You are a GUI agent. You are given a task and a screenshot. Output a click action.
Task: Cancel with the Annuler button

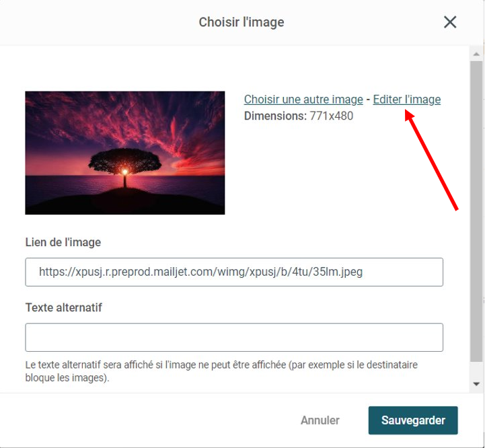tap(320, 420)
